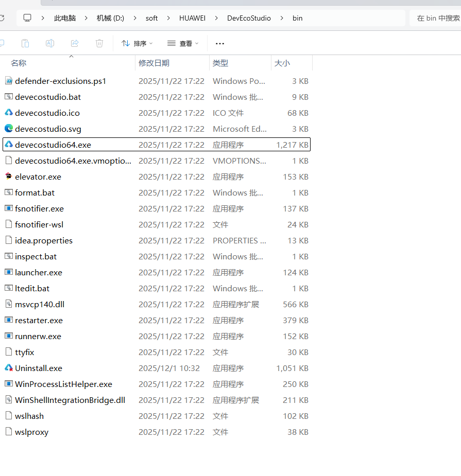Select the Uninstall.exe file icon
Screen dimensions: 461x476
[x=9, y=368]
